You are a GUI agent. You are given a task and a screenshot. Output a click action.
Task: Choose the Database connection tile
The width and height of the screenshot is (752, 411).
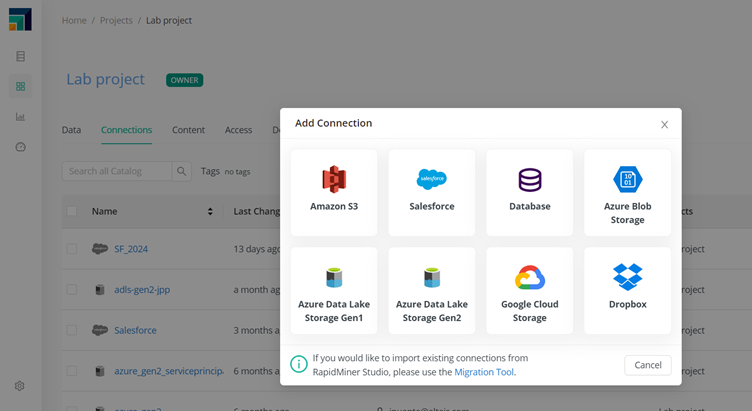(x=529, y=192)
